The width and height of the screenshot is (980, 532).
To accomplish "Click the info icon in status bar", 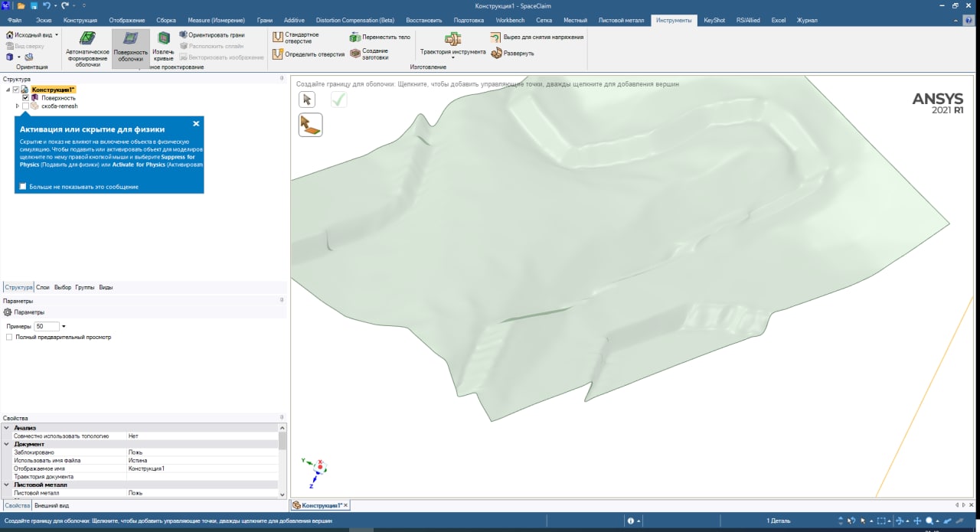I will [x=631, y=521].
